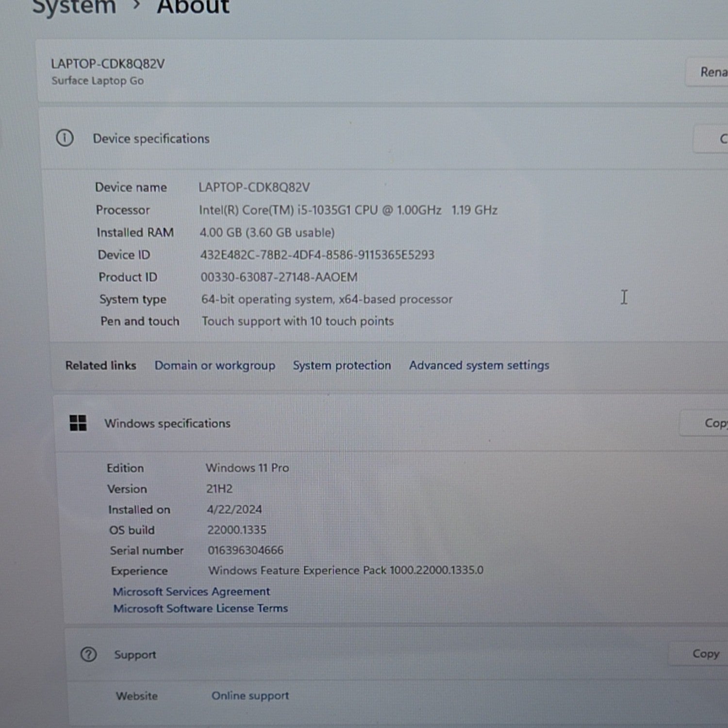
Task: Select device name value LAPTOP-CDK8Q82V in specifications
Action: [254, 187]
